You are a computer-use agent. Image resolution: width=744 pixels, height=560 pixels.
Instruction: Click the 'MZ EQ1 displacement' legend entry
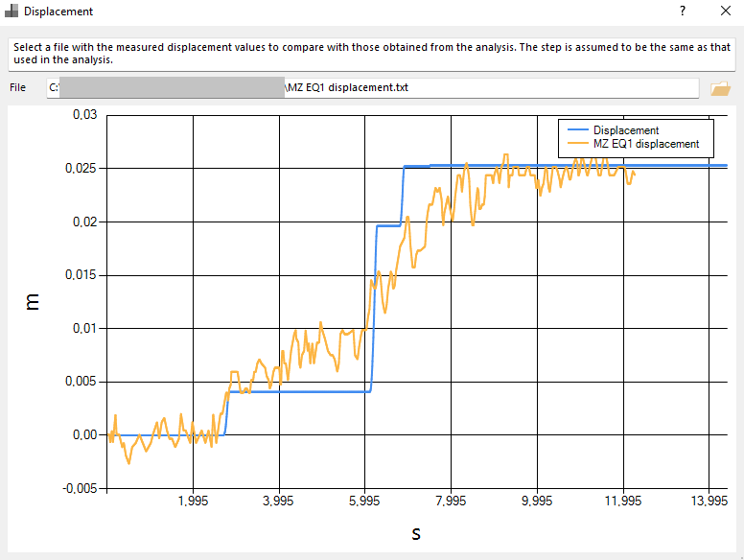pos(646,144)
